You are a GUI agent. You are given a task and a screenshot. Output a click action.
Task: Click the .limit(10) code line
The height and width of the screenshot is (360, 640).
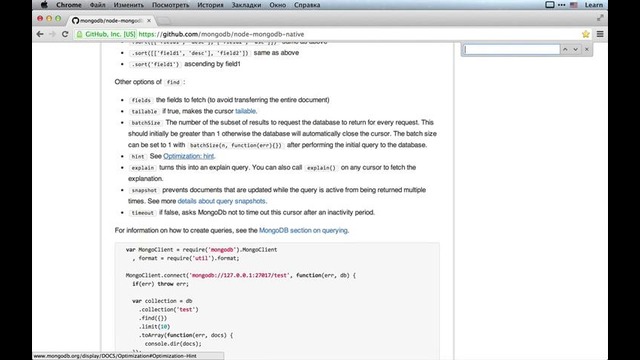click(154, 327)
